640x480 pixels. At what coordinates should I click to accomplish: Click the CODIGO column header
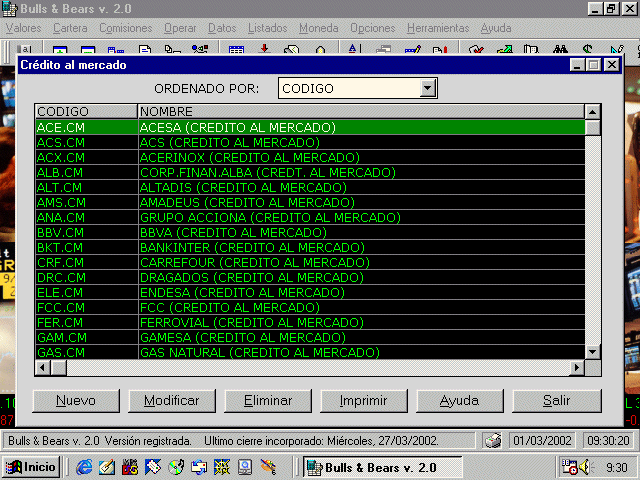86,111
